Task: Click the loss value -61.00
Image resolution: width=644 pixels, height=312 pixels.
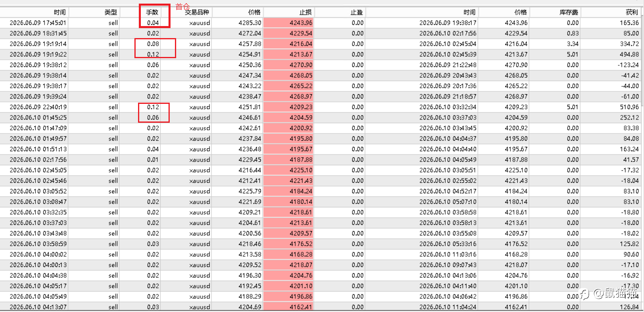Action: [630, 97]
